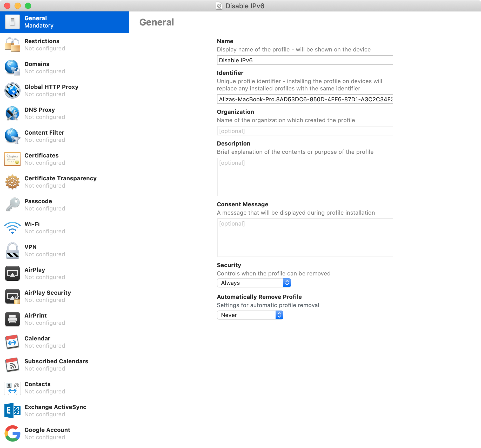Open the AirPrint printer icon

(12, 319)
